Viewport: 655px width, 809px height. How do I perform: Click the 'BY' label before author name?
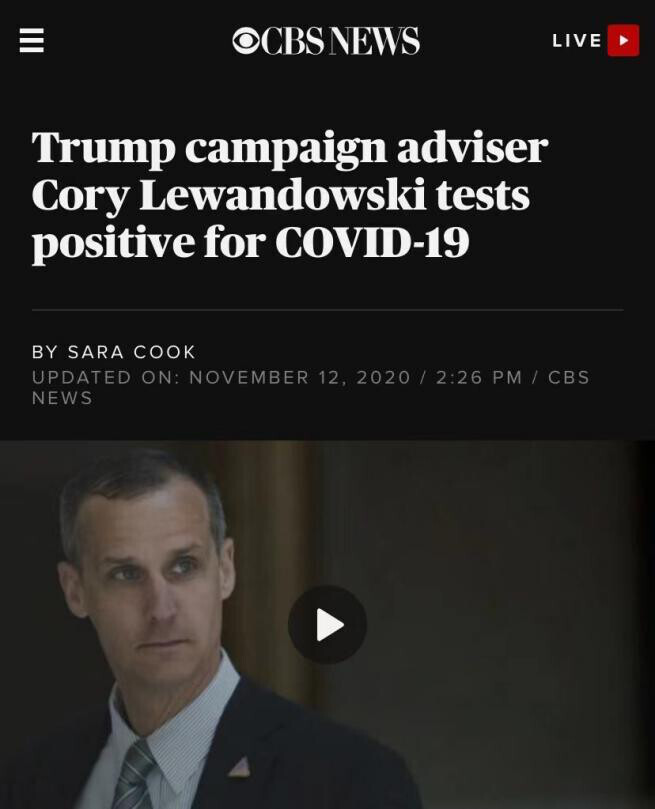[44, 352]
